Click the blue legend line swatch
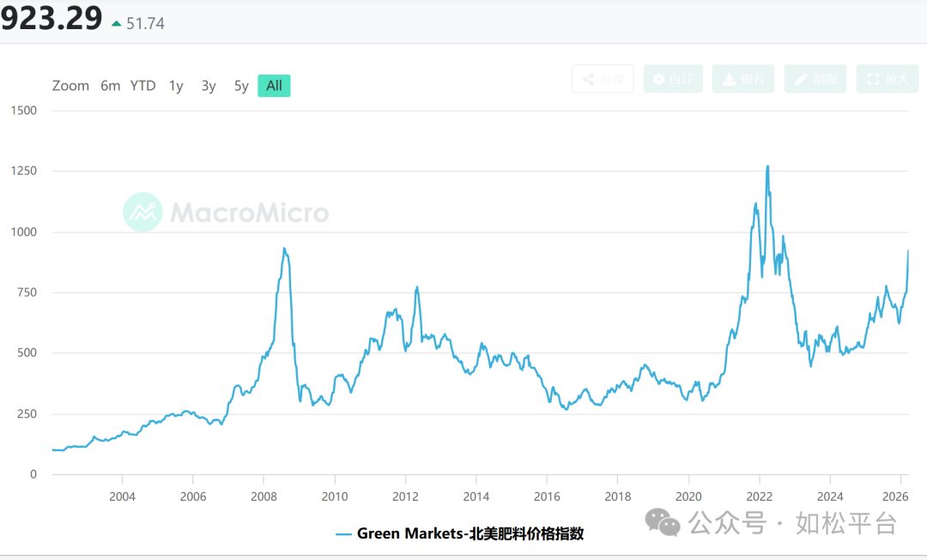927x560 pixels. pyautogui.click(x=343, y=533)
